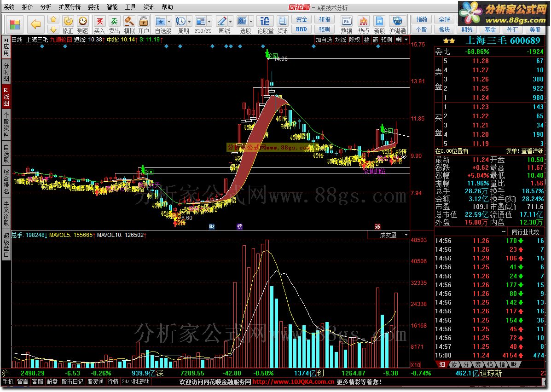
Task: Expand the 选股 dropdown arrow
Action: [x=251, y=22]
